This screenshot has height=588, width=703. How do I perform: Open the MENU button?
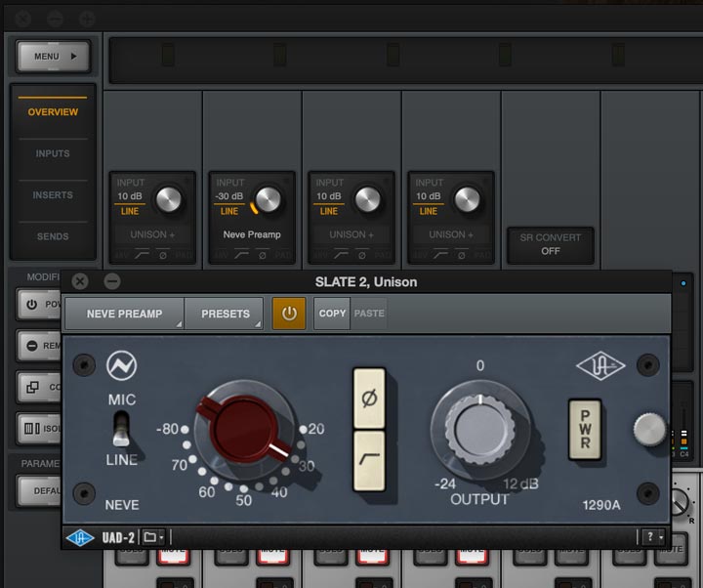[54, 57]
